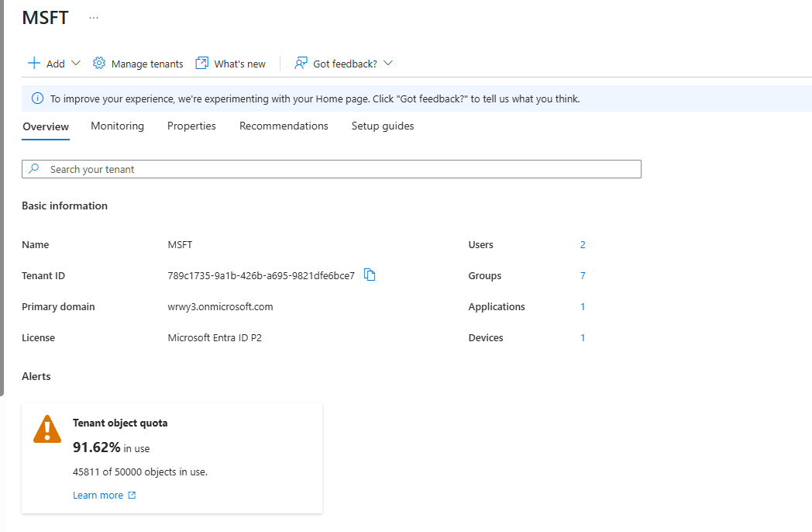This screenshot has width=812, height=532.
Task: Open the Setup guides tab
Action: tap(383, 126)
